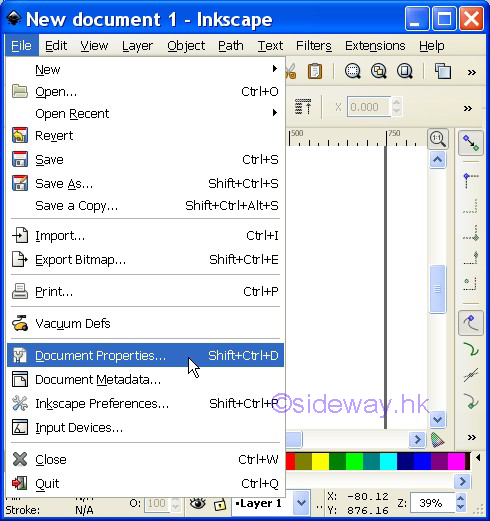Click the Duplicate object toolbar icon

(x=443, y=71)
